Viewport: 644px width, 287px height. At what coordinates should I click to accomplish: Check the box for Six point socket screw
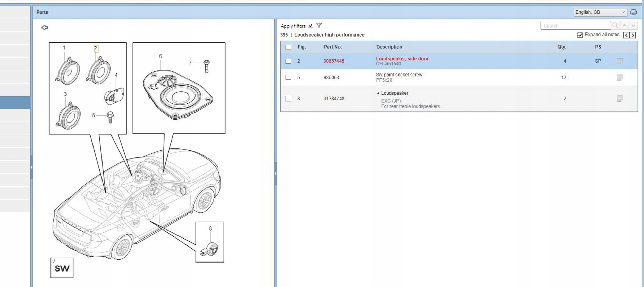point(288,77)
